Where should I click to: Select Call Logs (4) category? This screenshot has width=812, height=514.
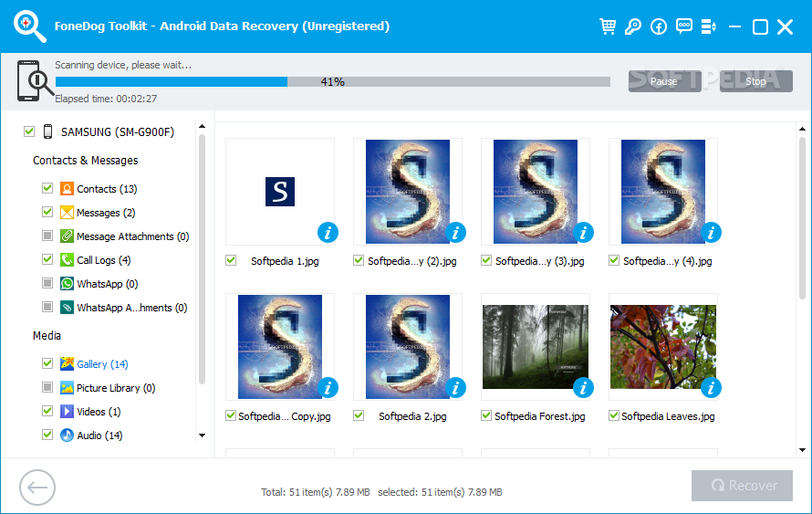(x=104, y=260)
